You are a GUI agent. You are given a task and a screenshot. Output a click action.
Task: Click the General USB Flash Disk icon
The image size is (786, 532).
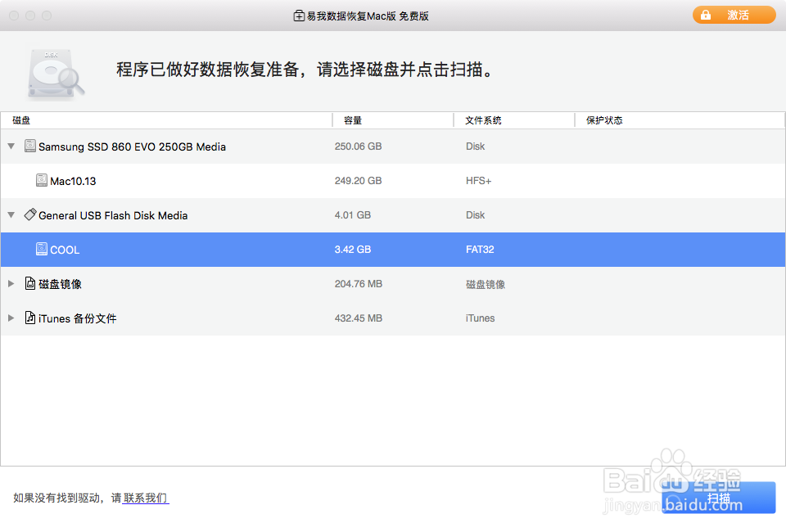(x=30, y=215)
